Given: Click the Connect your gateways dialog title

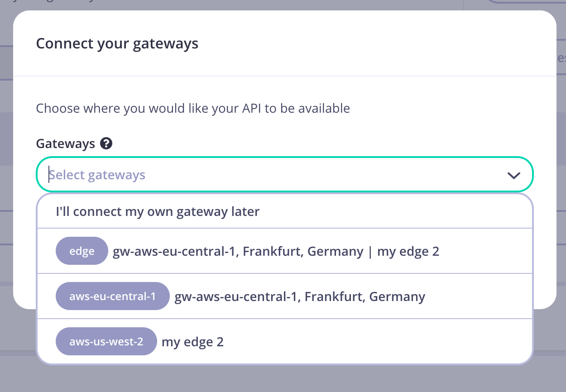Looking at the screenshot, I should 117,43.
